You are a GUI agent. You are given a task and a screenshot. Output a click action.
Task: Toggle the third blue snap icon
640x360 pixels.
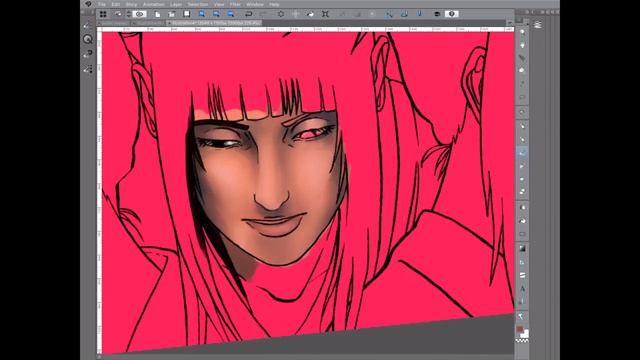419,14
